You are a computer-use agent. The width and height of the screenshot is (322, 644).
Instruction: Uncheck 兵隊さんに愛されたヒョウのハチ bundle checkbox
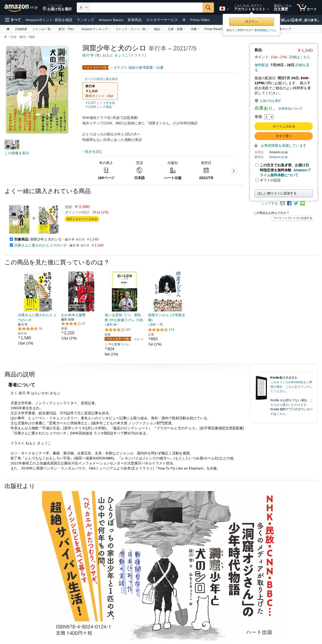[x=11, y=245]
